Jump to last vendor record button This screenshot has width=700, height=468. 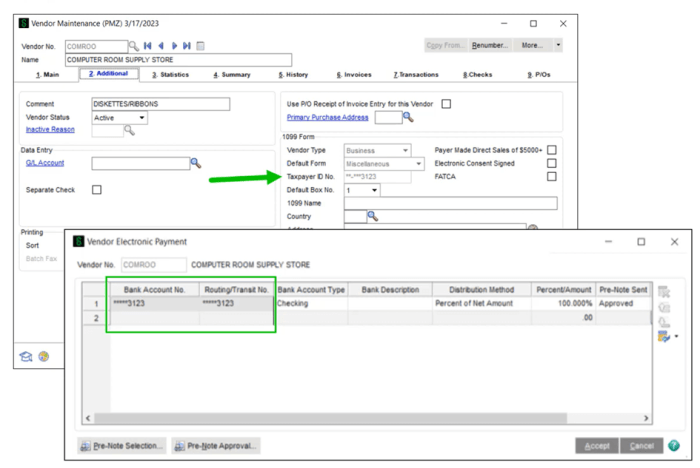187,46
